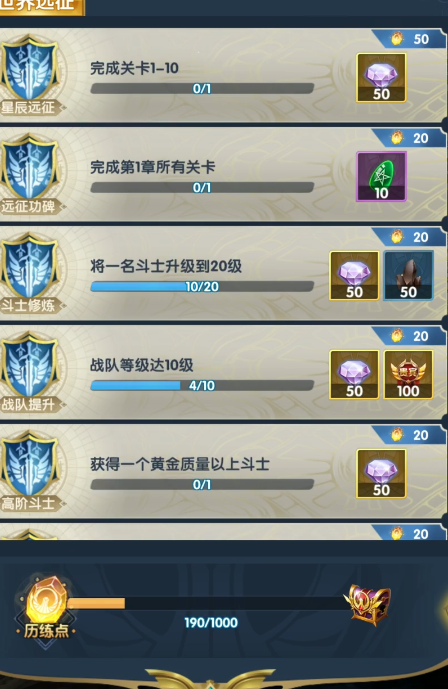Click the diamond reward for 斗士修炼 task
The image size is (448, 689).
pos(354,276)
